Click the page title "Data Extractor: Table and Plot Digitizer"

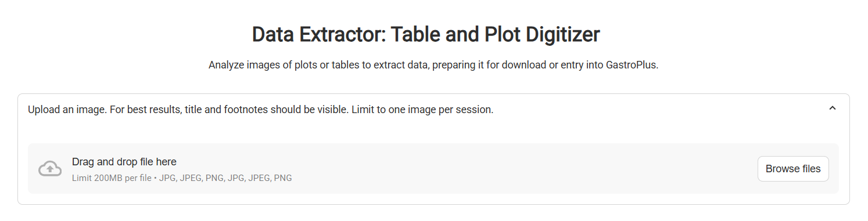point(426,35)
